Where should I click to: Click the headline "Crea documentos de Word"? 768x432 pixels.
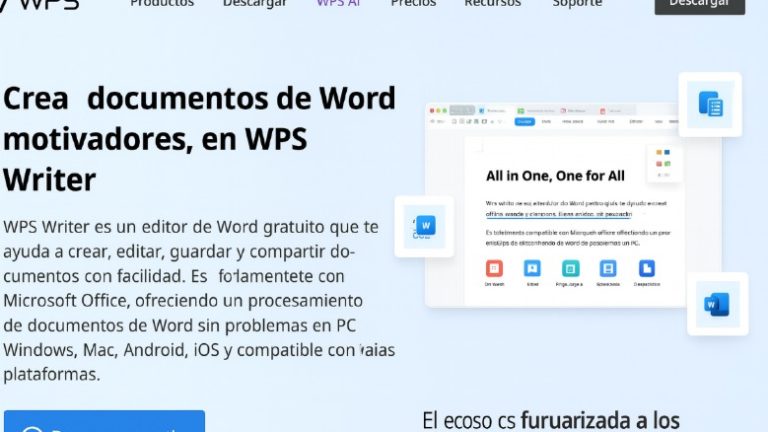199,98
